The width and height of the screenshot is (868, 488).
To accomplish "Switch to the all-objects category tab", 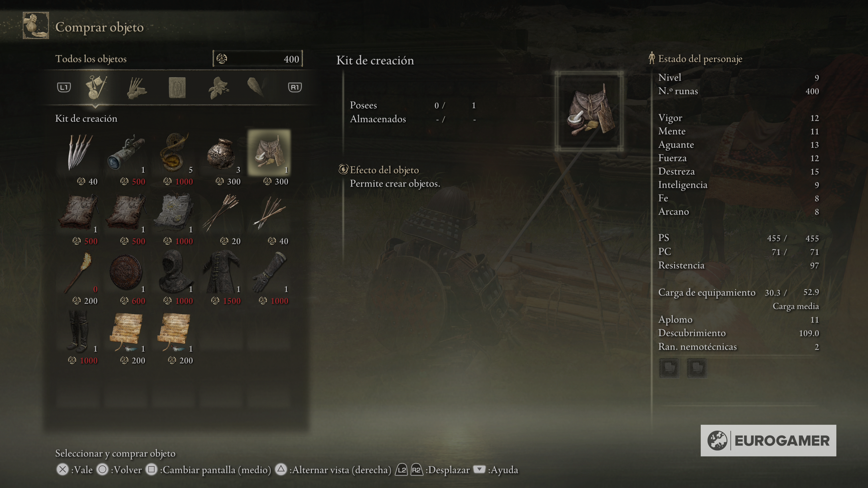I will click(x=96, y=87).
